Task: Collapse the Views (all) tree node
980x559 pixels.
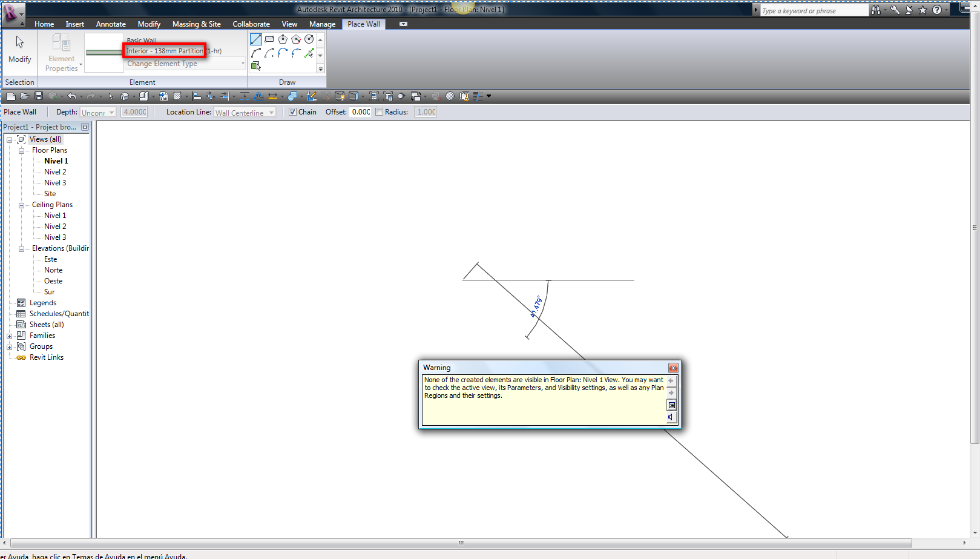Action: (10, 140)
